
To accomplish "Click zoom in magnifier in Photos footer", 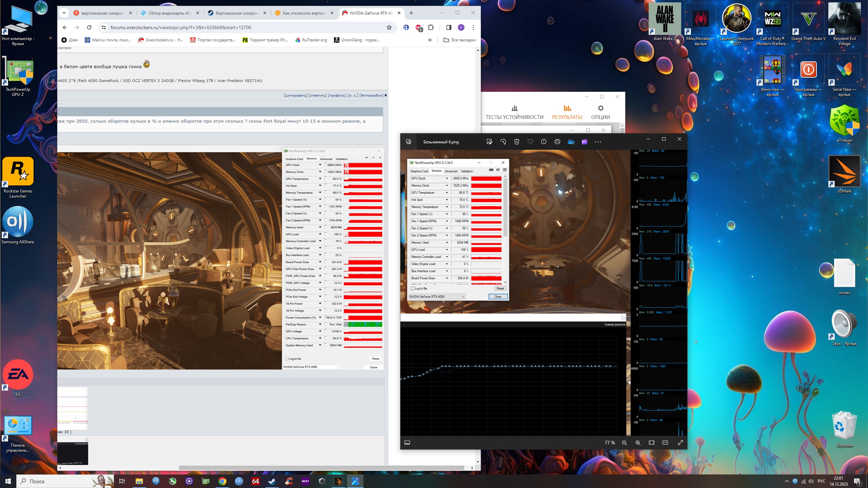I will click(x=638, y=443).
